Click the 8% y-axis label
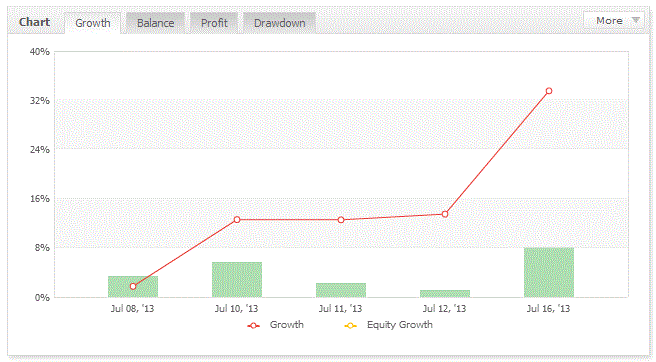This screenshot has height=362, width=656. coord(42,248)
